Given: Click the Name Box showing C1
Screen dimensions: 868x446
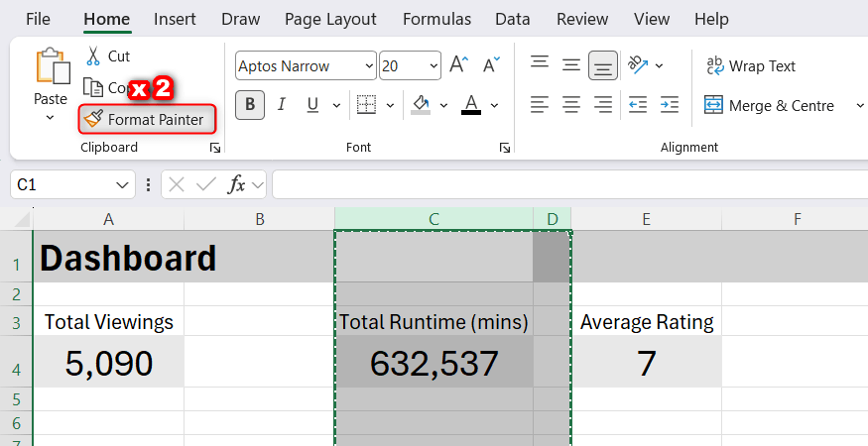Looking at the screenshot, I should [62, 184].
